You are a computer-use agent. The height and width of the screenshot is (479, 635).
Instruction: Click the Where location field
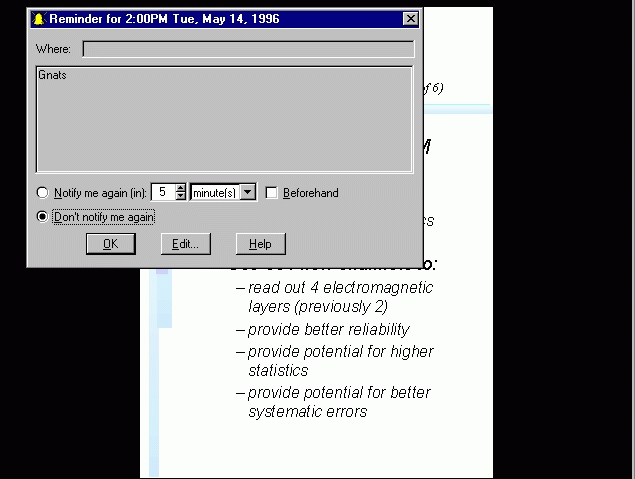pos(247,49)
